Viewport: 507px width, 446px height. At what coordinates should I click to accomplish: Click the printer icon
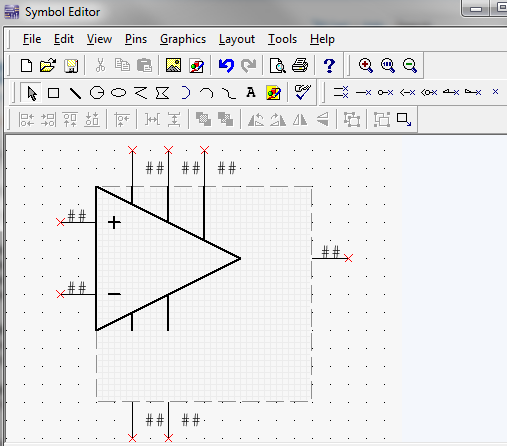click(300, 65)
